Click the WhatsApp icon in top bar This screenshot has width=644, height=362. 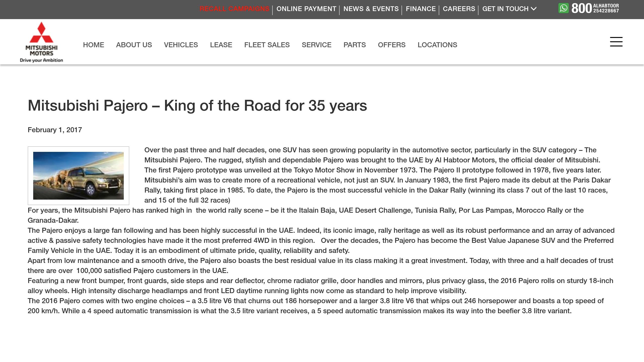point(563,8)
